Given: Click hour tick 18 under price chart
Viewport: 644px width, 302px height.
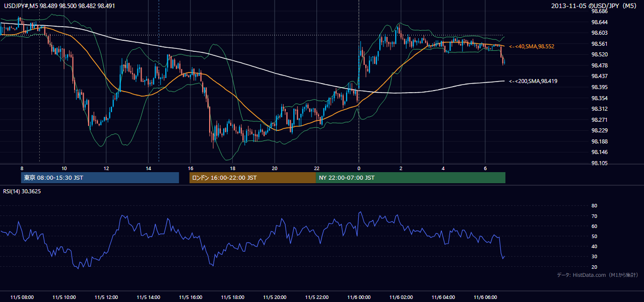Looking at the screenshot, I should pyautogui.click(x=232, y=168).
